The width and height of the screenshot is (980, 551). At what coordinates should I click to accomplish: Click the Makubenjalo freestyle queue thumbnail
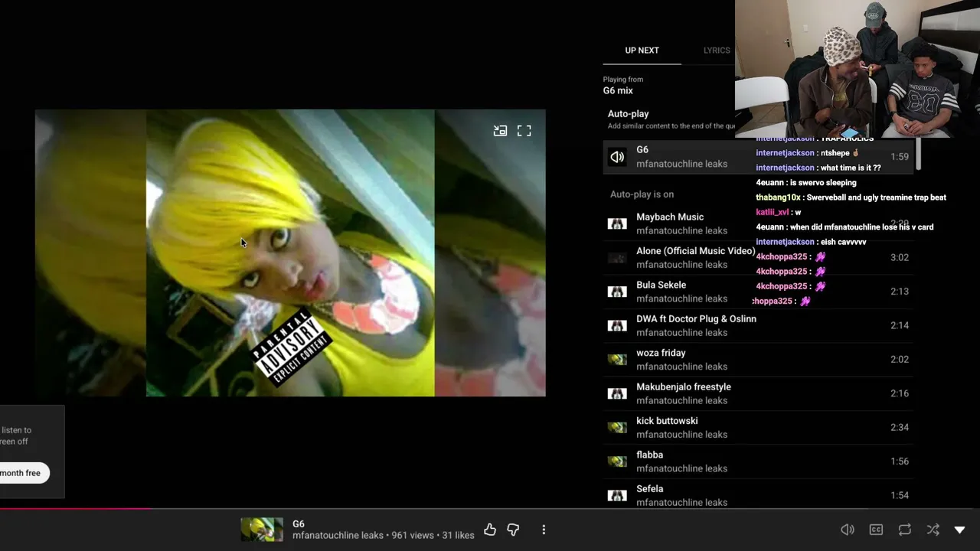click(617, 393)
